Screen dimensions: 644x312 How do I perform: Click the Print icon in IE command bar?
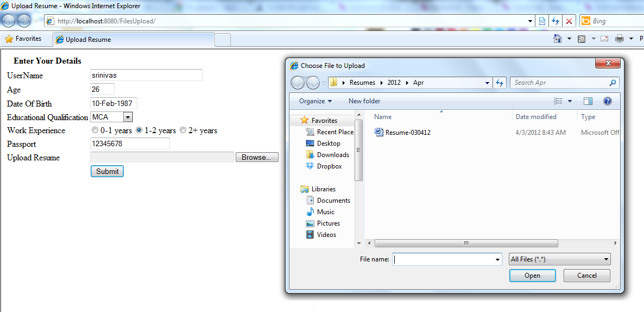click(x=620, y=39)
